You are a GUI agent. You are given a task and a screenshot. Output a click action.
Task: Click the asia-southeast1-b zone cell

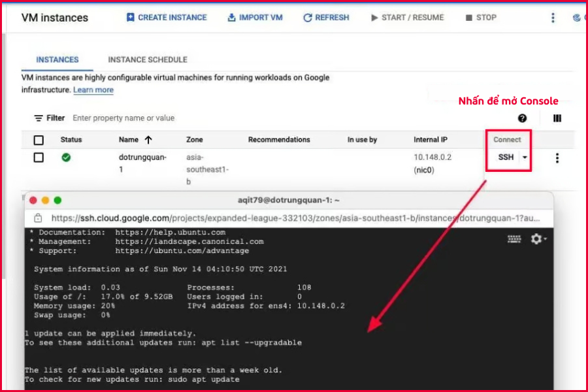pyautogui.click(x=207, y=169)
